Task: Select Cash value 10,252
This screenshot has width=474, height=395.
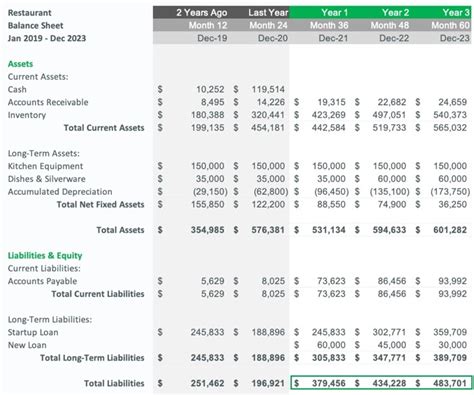Action: tap(210, 89)
